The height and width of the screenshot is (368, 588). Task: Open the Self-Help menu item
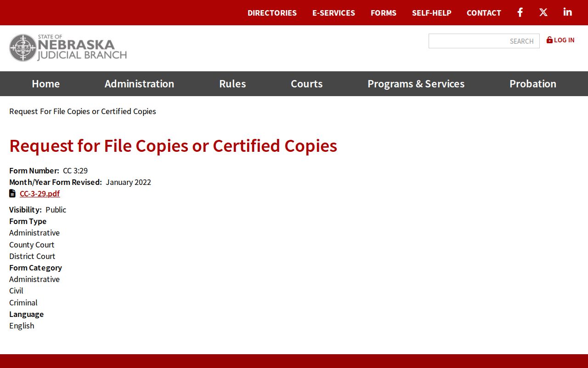[431, 13]
